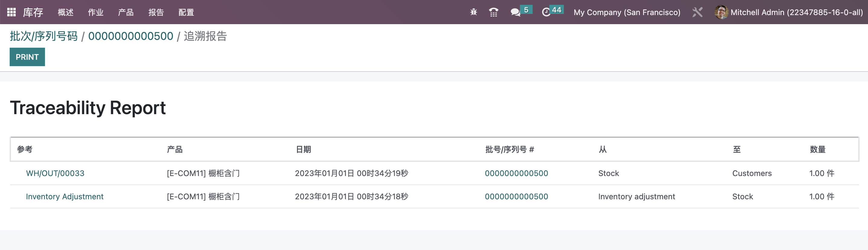This screenshot has width=868, height=250.
Task: Click the 参考 column header
Action: tap(25, 149)
